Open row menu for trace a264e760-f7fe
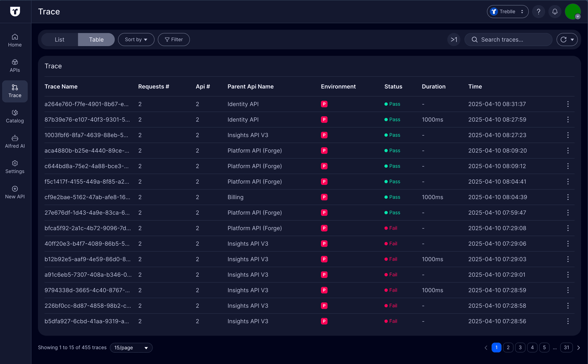 (x=568, y=104)
